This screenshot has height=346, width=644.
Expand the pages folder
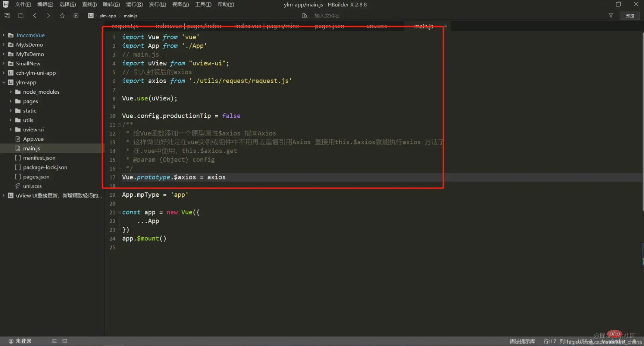pos(11,101)
